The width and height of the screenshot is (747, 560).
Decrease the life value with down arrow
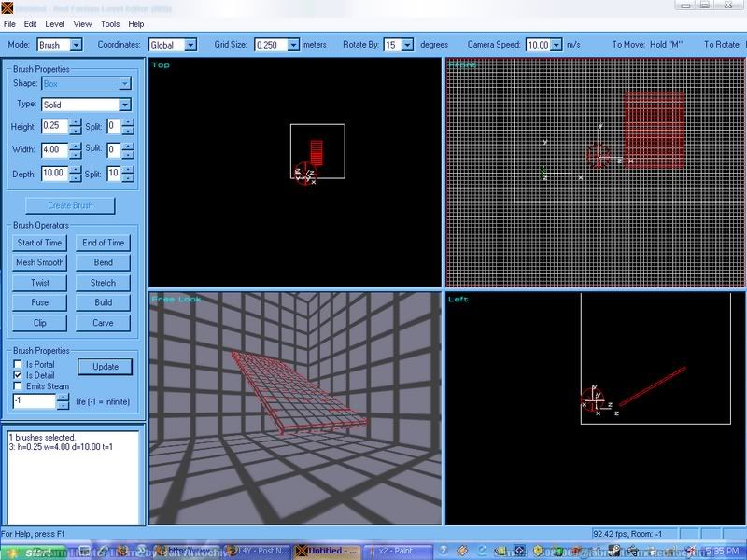point(63,405)
